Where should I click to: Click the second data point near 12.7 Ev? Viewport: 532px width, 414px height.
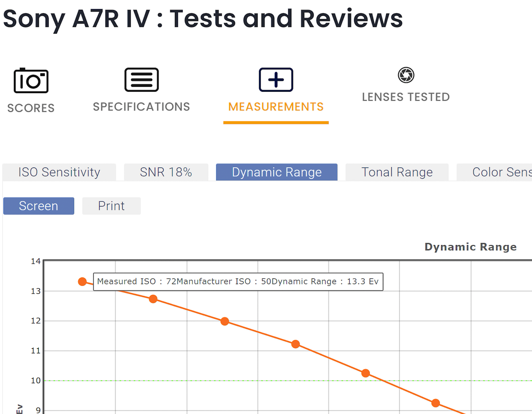coord(153,299)
